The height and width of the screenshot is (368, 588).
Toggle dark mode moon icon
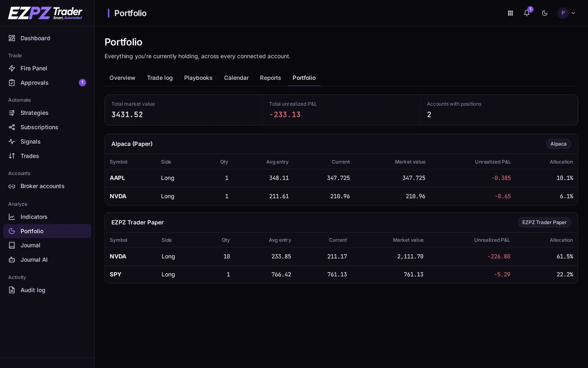[x=545, y=13]
